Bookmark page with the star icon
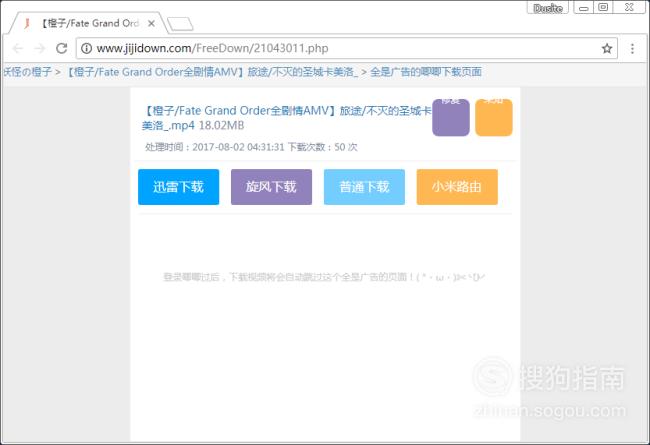650x445 pixels. coord(607,49)
